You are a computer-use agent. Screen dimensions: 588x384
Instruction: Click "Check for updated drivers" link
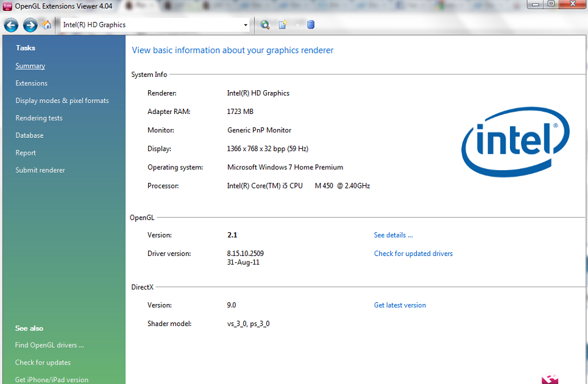pos(413,254)
